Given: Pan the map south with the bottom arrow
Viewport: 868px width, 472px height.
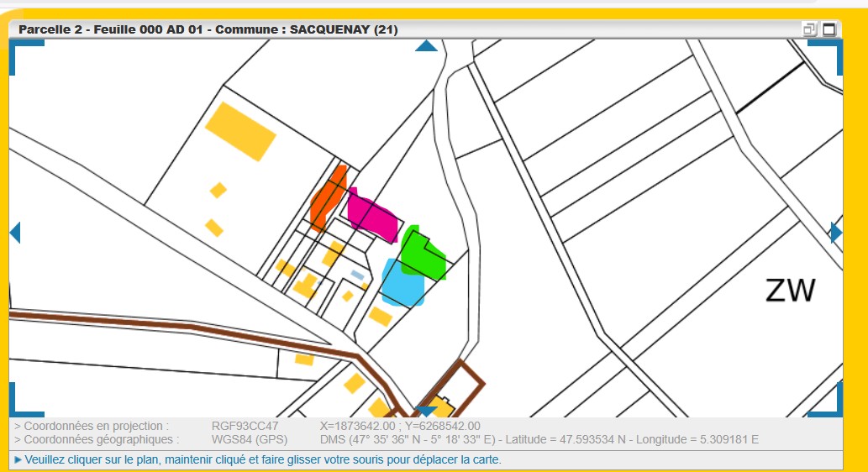Looking at the screenshot, I should pyautogui.click(x=427, y=411).
